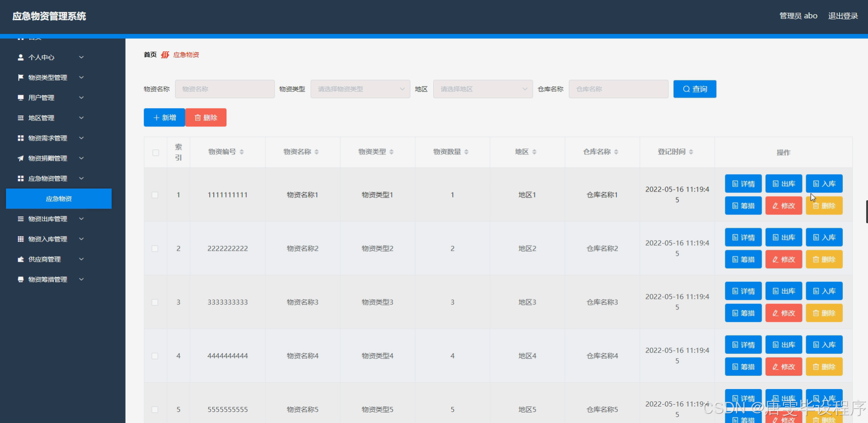This screenshot has height=423, width=868.
Task: Click yellow 删除 for row 物资名称3
Action: (824, 313)
